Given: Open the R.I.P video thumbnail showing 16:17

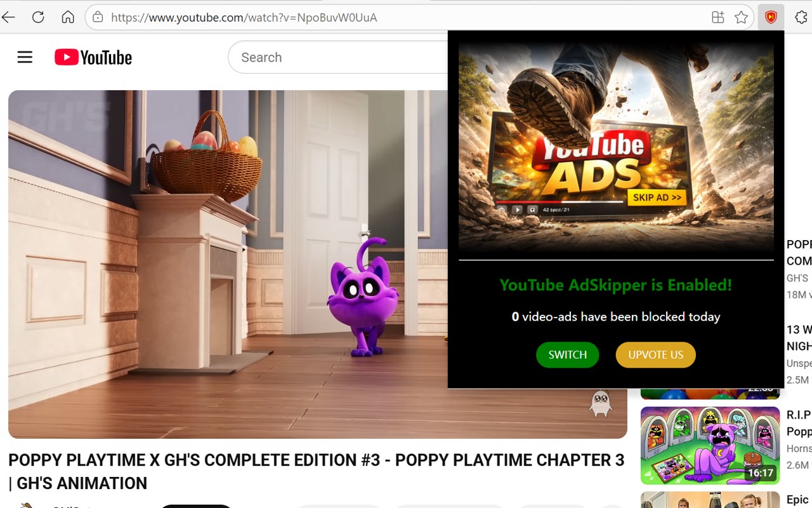Looking at the screenshot, I should 710,445.
